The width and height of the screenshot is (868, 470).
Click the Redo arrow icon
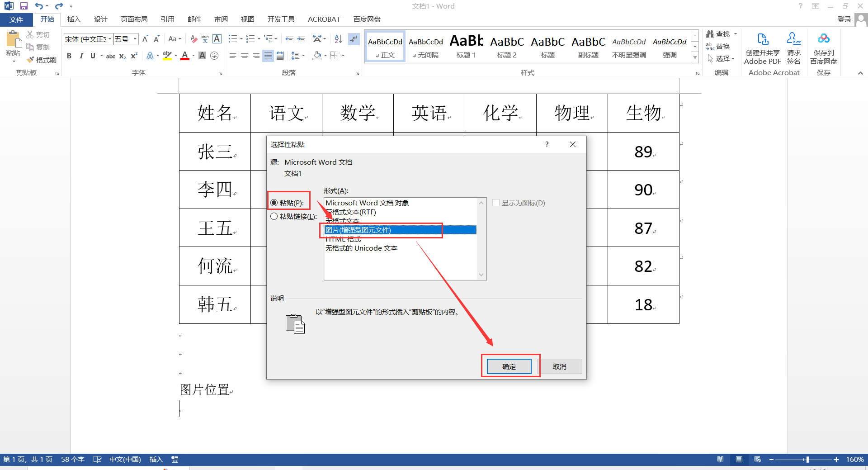pyautogui.click(x=59, y=6)
